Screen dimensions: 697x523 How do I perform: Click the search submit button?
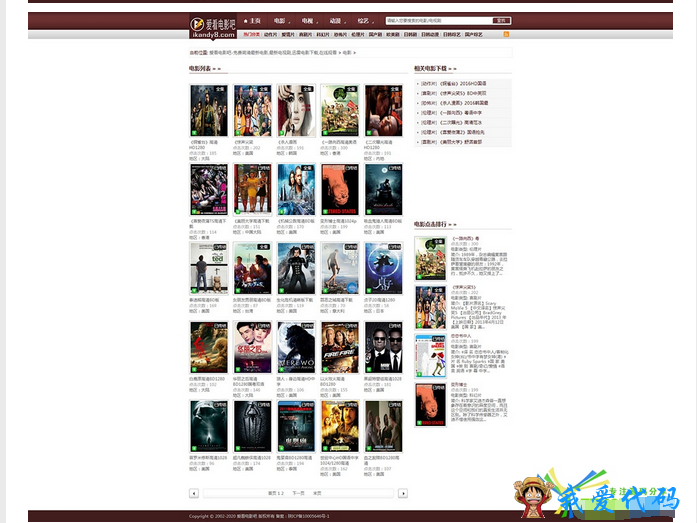501,20
